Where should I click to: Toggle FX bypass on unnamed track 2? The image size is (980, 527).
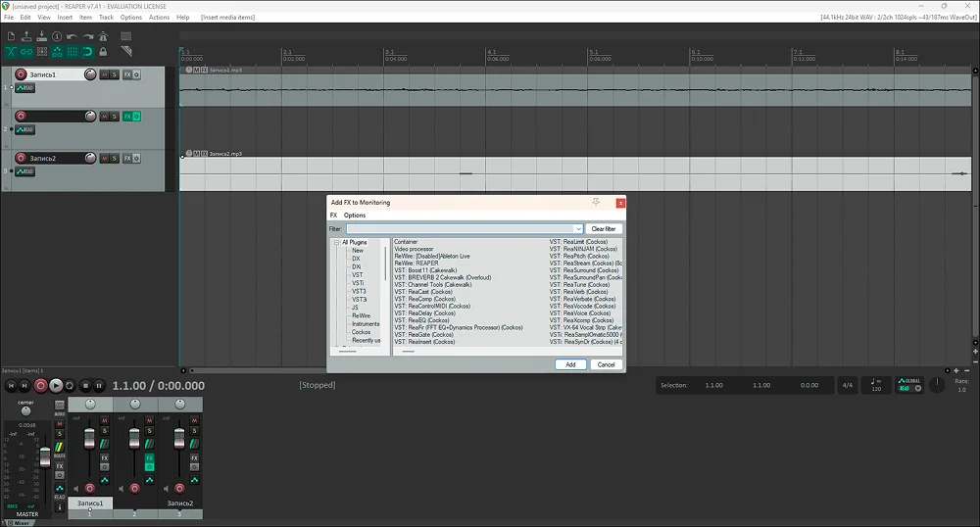[x=136, y=117]
